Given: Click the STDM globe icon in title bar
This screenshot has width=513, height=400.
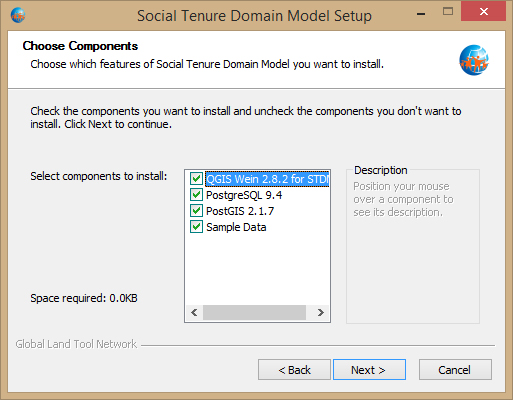Looking at the screenshot, I should click(x=18, y=15).
